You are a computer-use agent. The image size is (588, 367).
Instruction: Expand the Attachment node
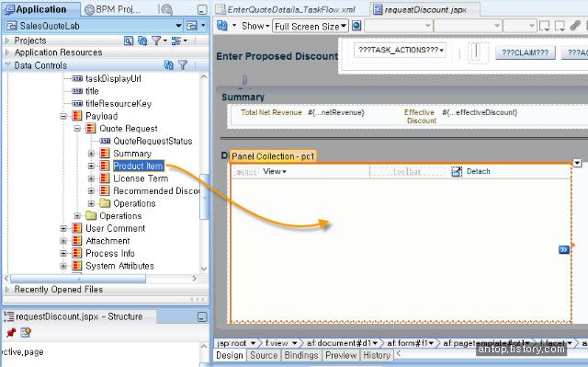click(x=63, y=241)
